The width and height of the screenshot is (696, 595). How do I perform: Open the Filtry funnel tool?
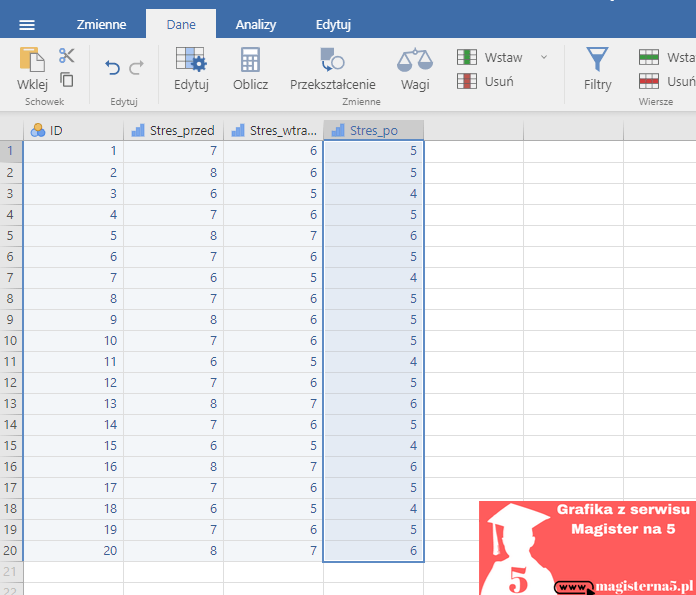coord(597,60)
